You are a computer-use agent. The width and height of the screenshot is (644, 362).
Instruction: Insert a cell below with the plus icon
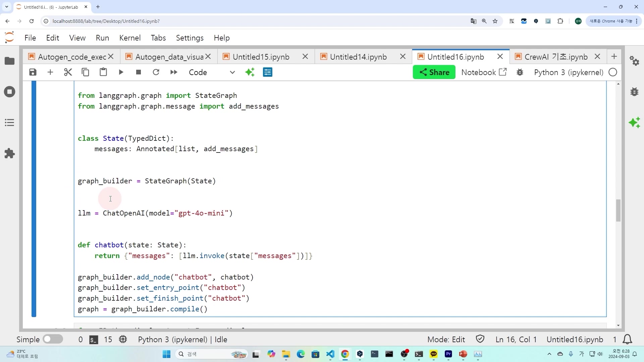50,72
